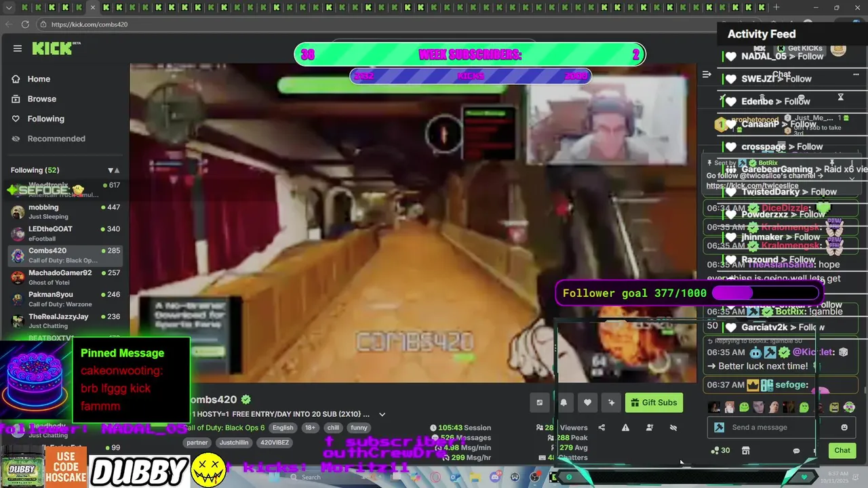The height and width of the screenshot is (488, 868).
Task: Add a new browser tab with plus button
Action: [776, 7]
